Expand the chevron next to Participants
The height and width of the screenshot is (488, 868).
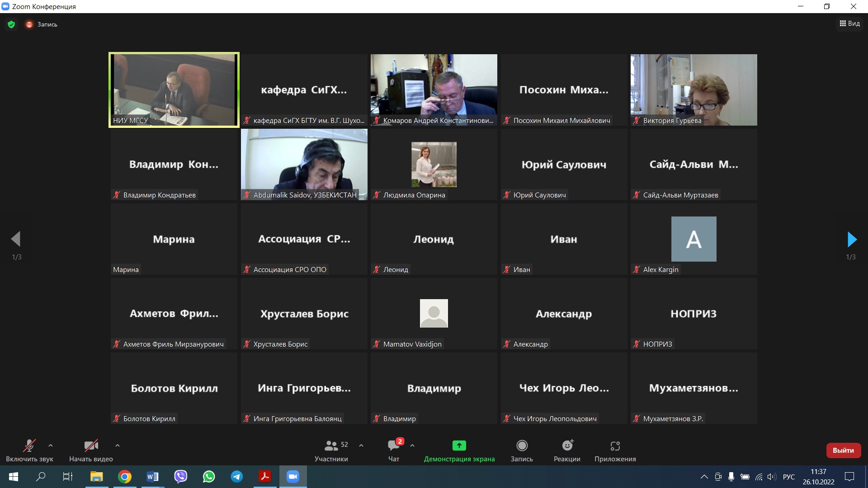click(x=361, y=446)
